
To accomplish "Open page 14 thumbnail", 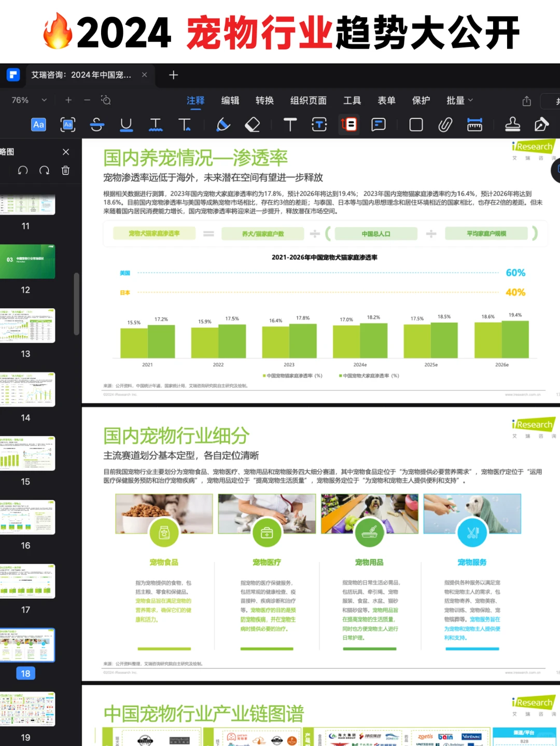I will (x=27, y=389).
